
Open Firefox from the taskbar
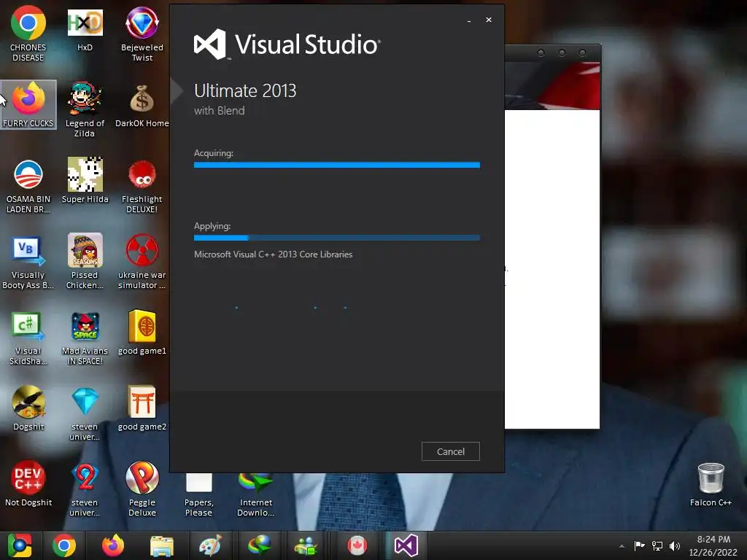click(x=113, y=545)
